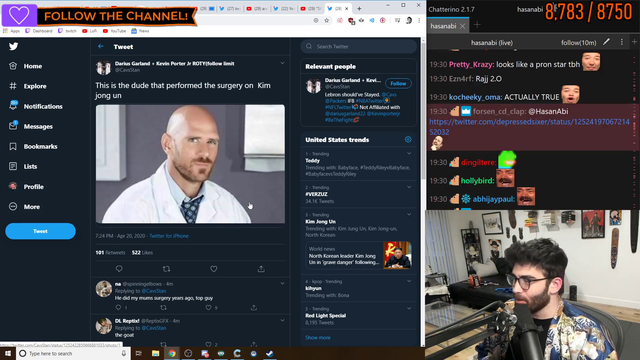Viewport: 640px width, 360px height.
Task: Close the hasanabi Chatterino tab
Action: click(462, 26)
